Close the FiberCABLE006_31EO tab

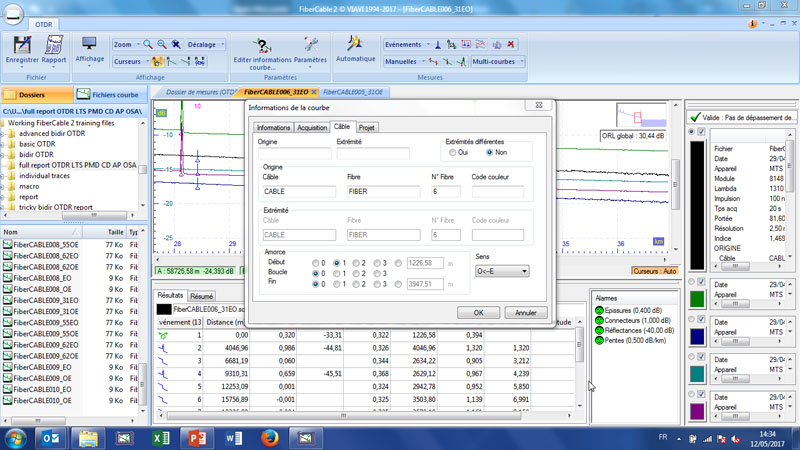[x=314, y=92]
